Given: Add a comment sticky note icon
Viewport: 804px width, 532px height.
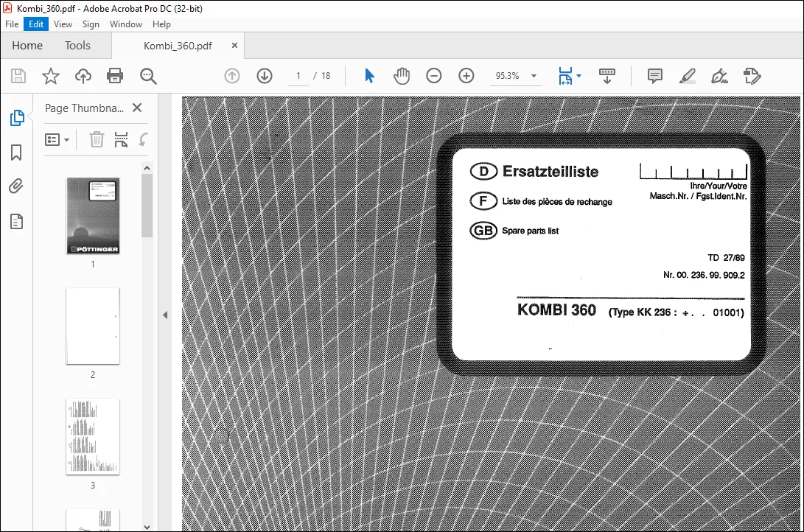Looking at the screenshot, I should pos(655,76).
